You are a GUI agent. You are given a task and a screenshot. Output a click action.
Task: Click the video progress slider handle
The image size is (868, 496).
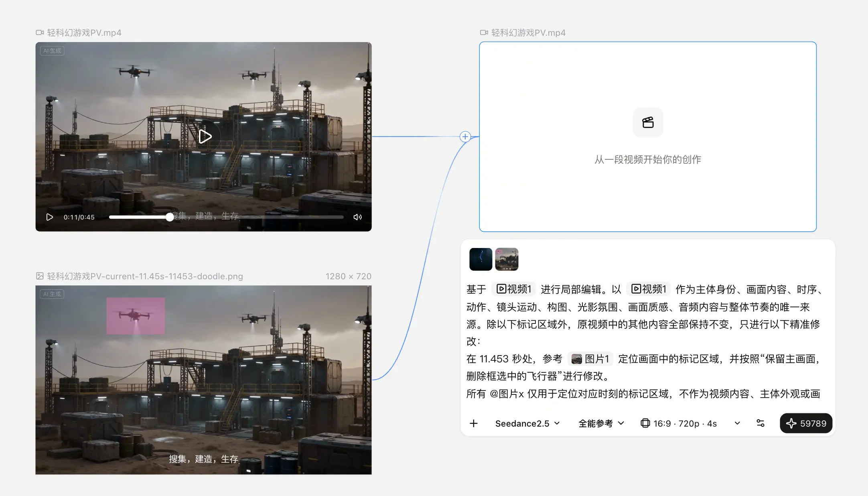pos(170,217)
